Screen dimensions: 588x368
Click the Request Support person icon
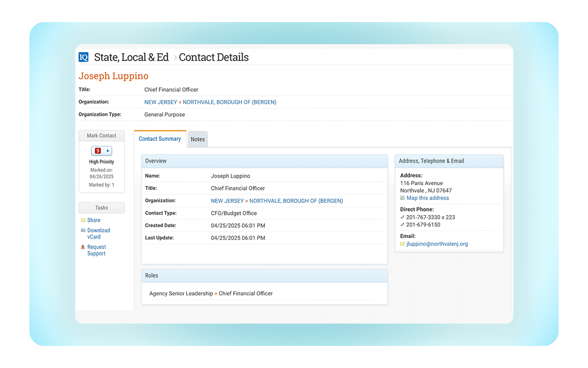tap(83, 247)
